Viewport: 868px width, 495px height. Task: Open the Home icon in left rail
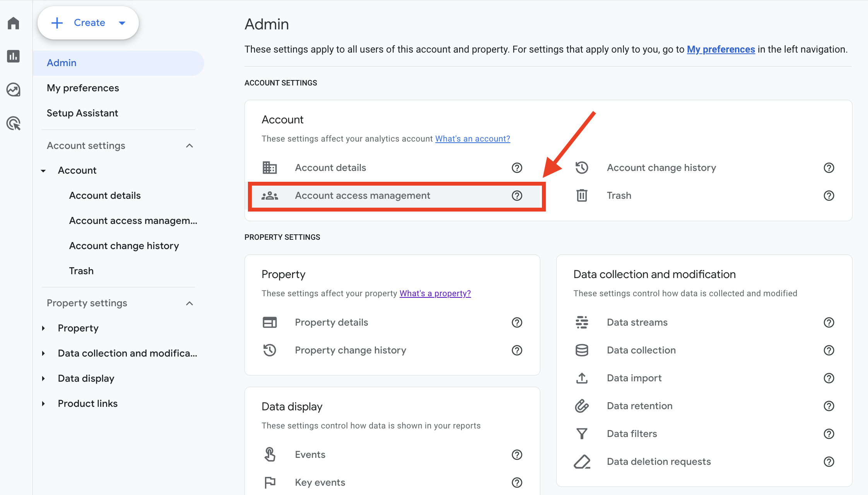(14, 23)
